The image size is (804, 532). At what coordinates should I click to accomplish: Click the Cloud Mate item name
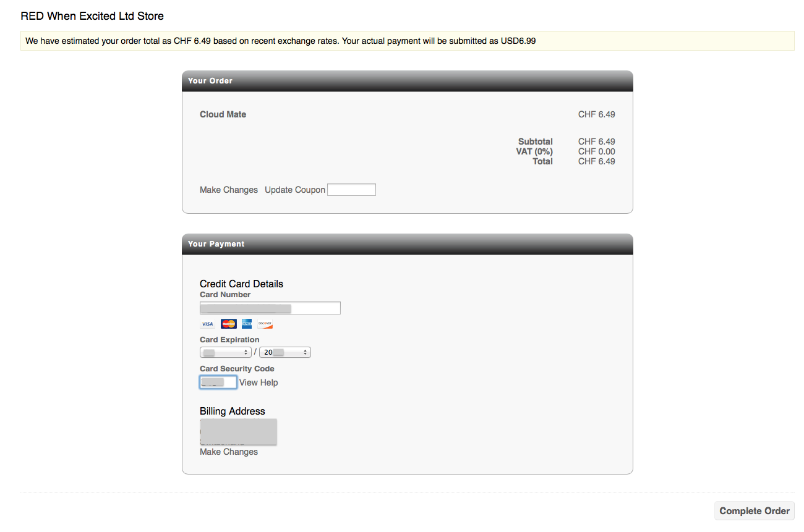(223, 114)
